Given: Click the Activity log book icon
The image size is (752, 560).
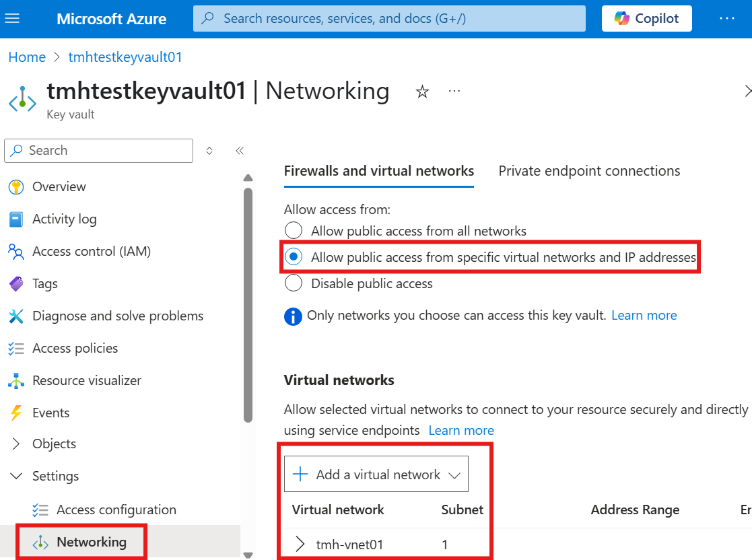Looking at the screenshot, I should [16, 219].
